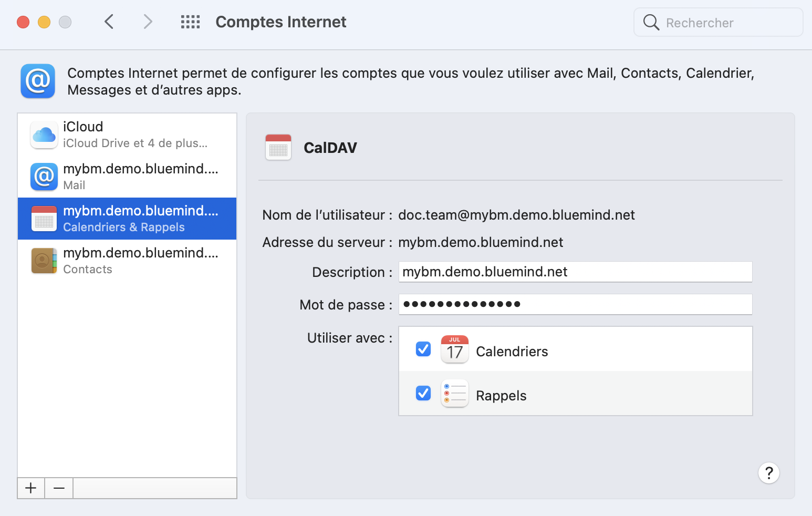Select the Mail account @ icon

44,177
